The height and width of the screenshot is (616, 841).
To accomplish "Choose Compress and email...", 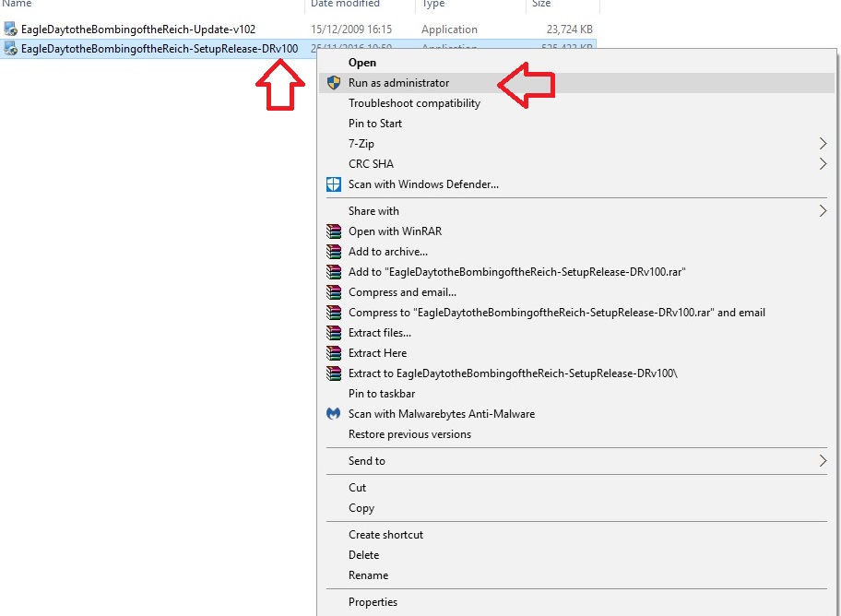I will click(x=576, y=292).
